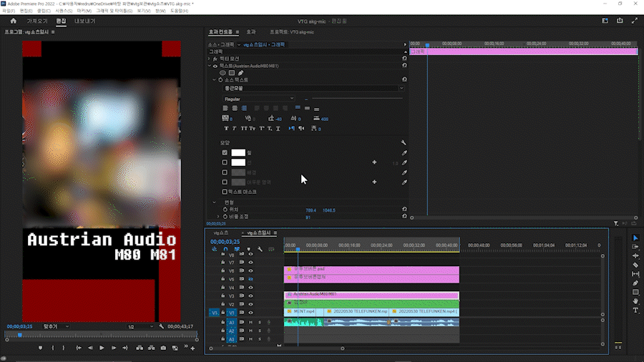Toggle V5 track output eye

[x=250, y=279]
